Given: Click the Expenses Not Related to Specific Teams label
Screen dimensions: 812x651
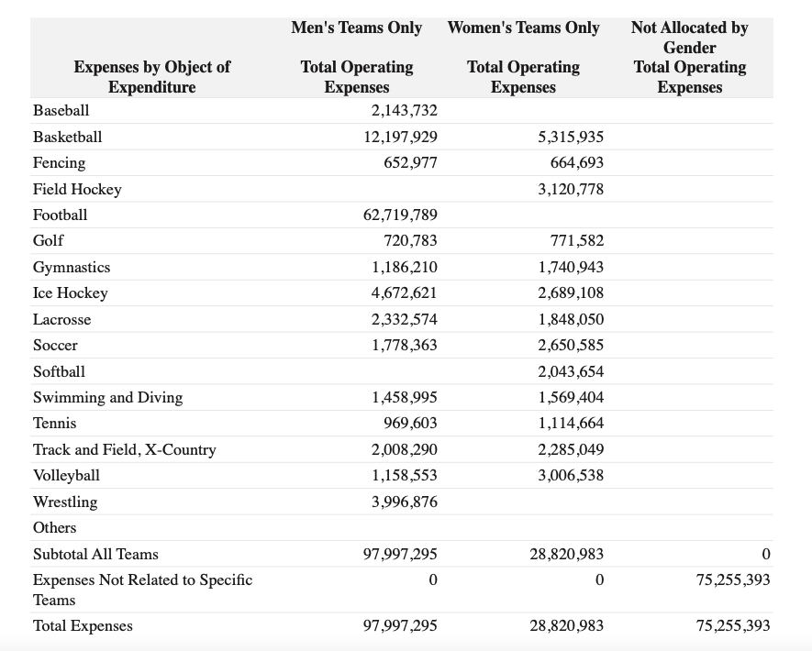Looking at the screenshot, I should [x=142, y=590].
